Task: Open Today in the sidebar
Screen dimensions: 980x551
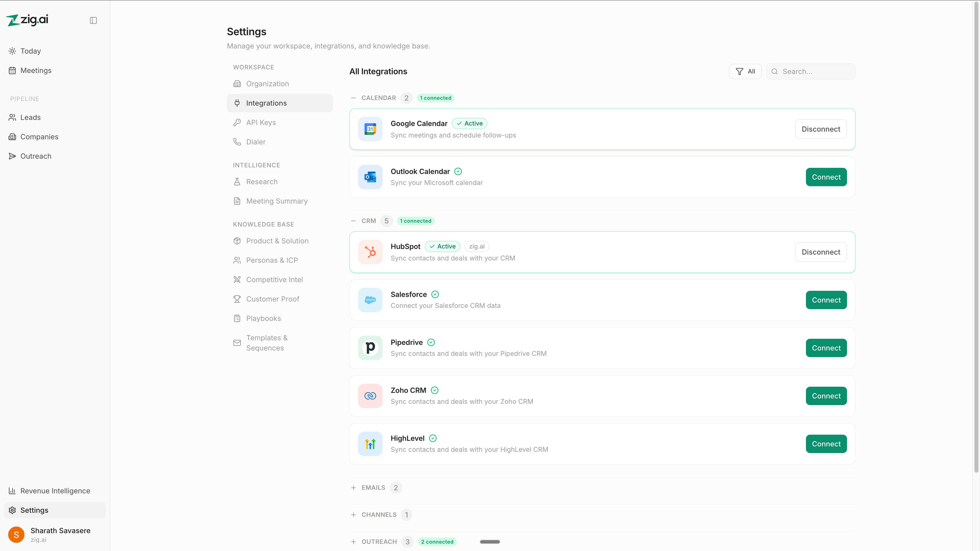Action: click(x=55, y=51)
